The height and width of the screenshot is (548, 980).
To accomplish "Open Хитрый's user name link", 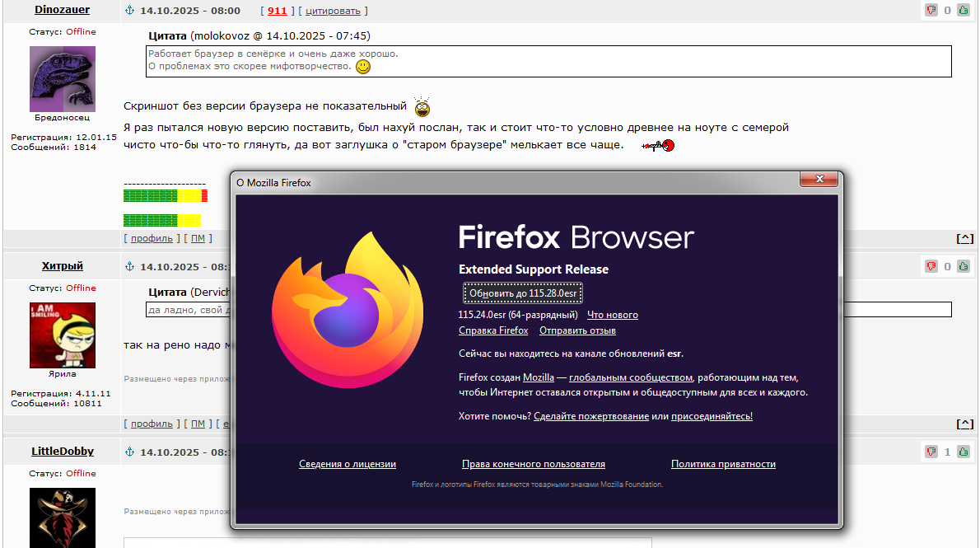I will (x=62, y=266).
